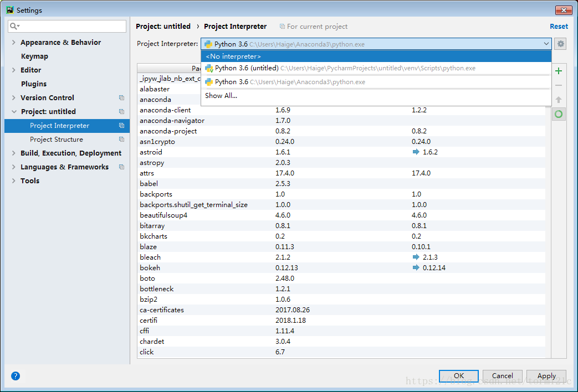Click the minus uninstall package icon
Image resolution: width=578 pixels, height=392 pixels.
(559, 85)
